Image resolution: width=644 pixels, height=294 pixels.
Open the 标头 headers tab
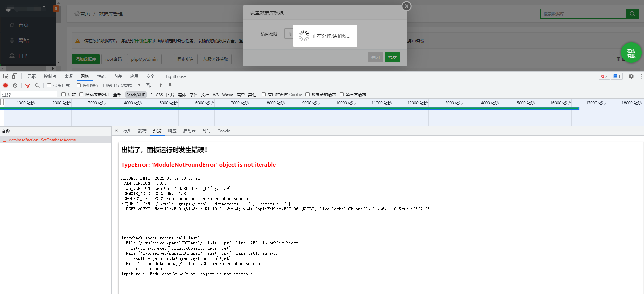127,131
